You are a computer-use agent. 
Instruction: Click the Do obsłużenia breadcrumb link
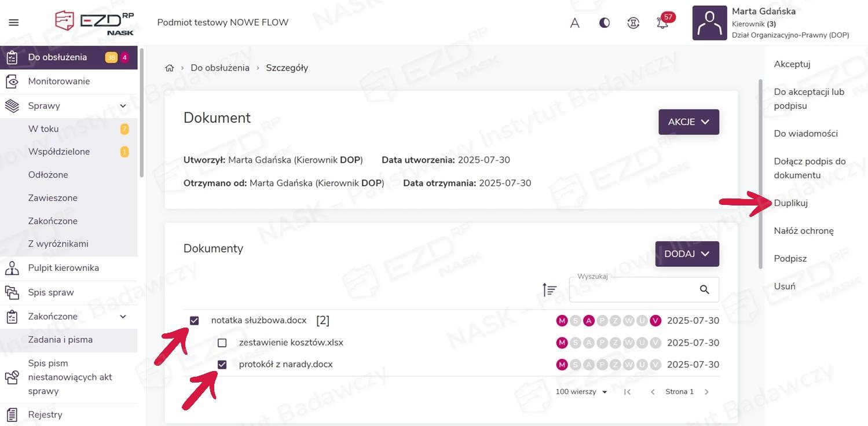pyautogui.click(x=220, y=68)
